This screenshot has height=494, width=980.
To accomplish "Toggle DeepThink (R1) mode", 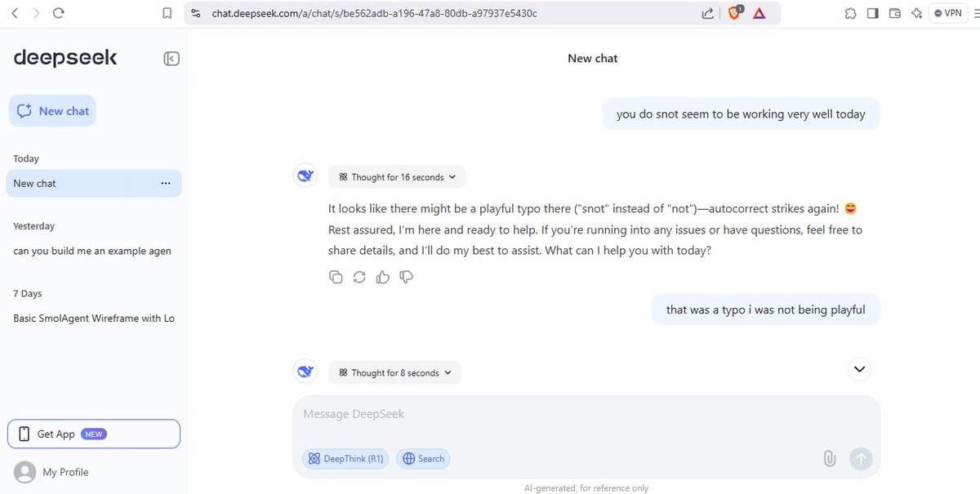I will 345,459.
